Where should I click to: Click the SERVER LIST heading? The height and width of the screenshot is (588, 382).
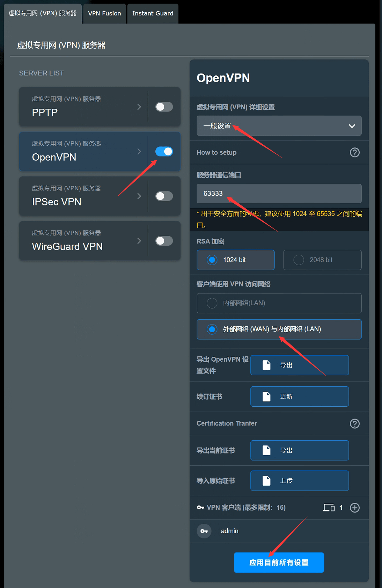[x=41, y=73]
